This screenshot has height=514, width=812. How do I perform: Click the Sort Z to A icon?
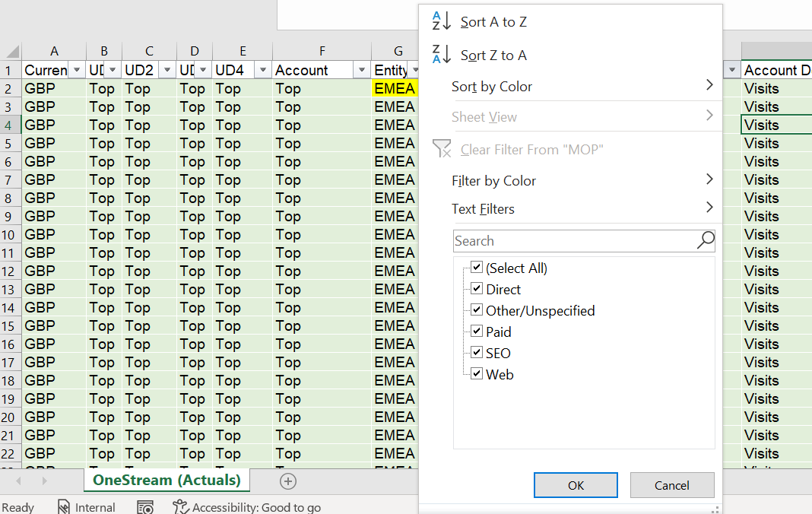coord(442,55)
